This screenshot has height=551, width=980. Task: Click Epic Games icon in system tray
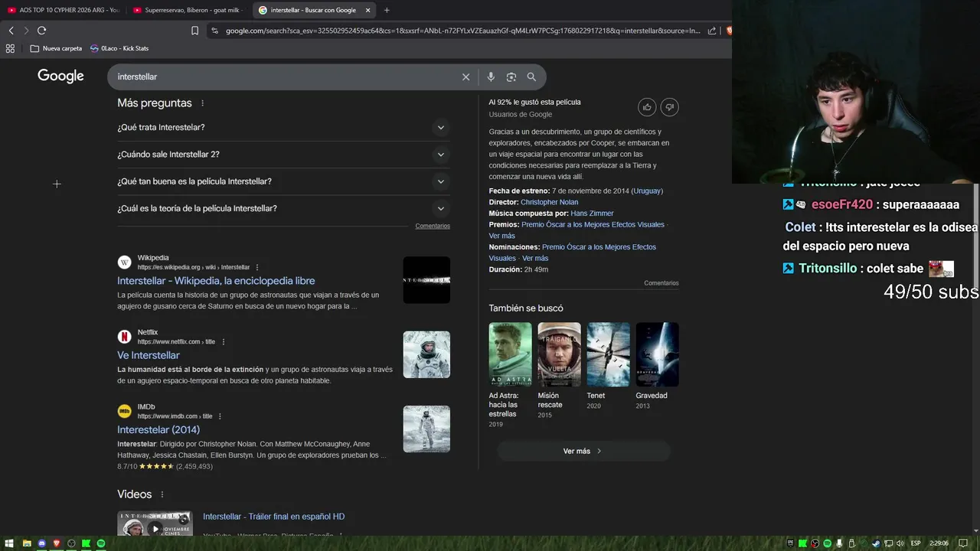click(791, 543)
